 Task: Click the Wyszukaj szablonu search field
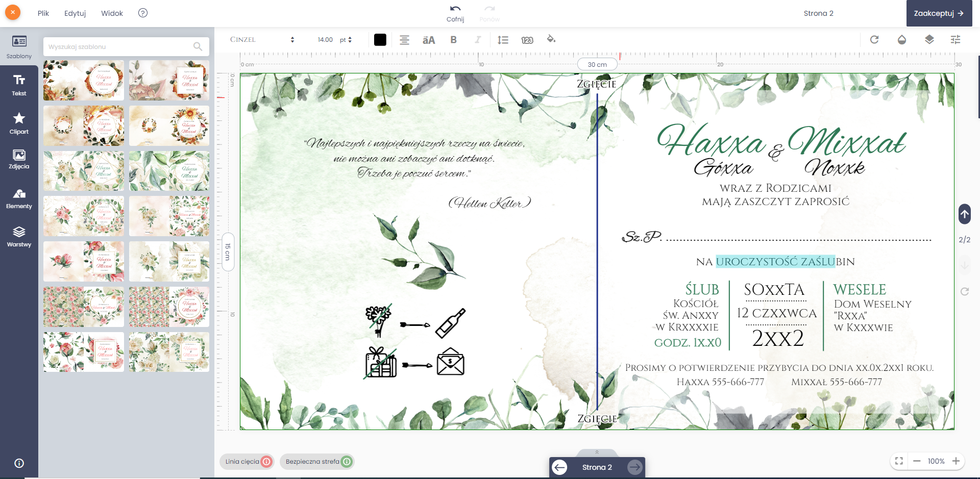[126, 46]
